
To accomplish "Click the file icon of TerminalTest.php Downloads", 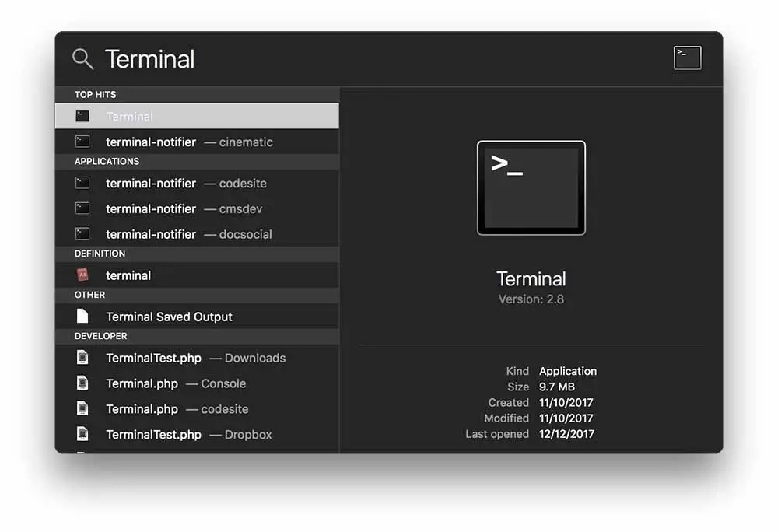I will pyautogui.click(x=82, y=358).
